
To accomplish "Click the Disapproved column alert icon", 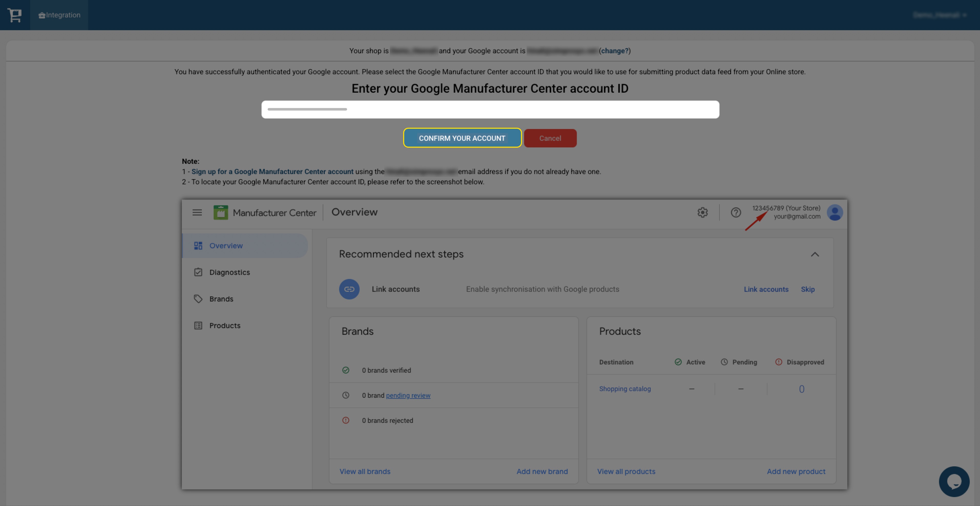I will point(778,362).
